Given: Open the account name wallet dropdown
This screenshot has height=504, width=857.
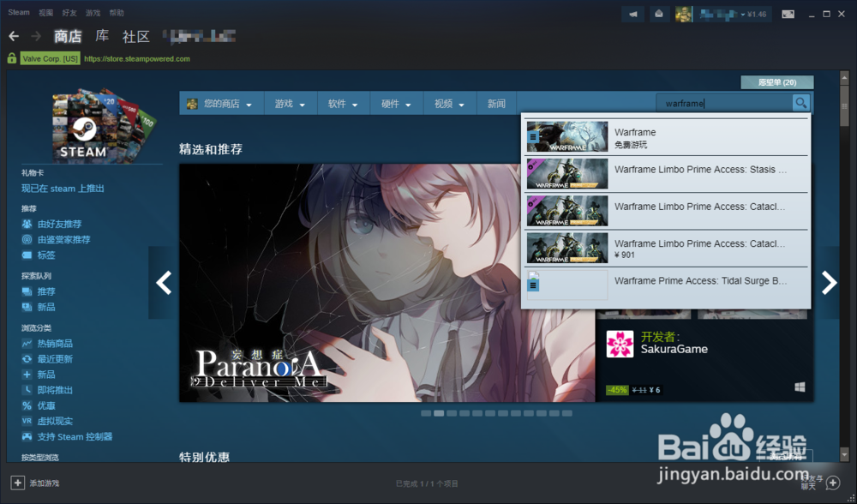Looking at the screenshot, I should [x=733, y=15].
